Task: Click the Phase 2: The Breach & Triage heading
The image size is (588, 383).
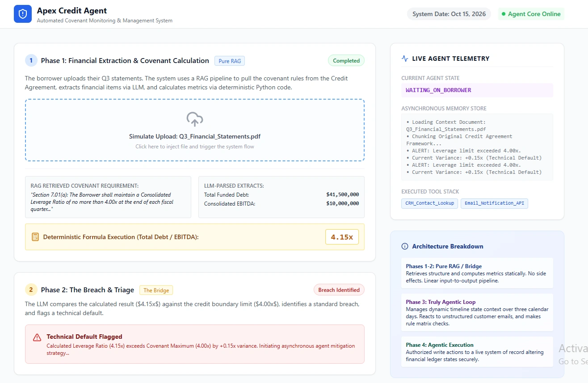Action: [88, 290]
